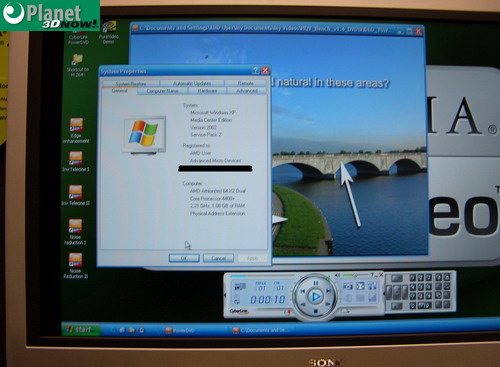Switch to the Hardware tab
Image resolution: width=500 pixels, height=367 pixels.
(207, 91)
